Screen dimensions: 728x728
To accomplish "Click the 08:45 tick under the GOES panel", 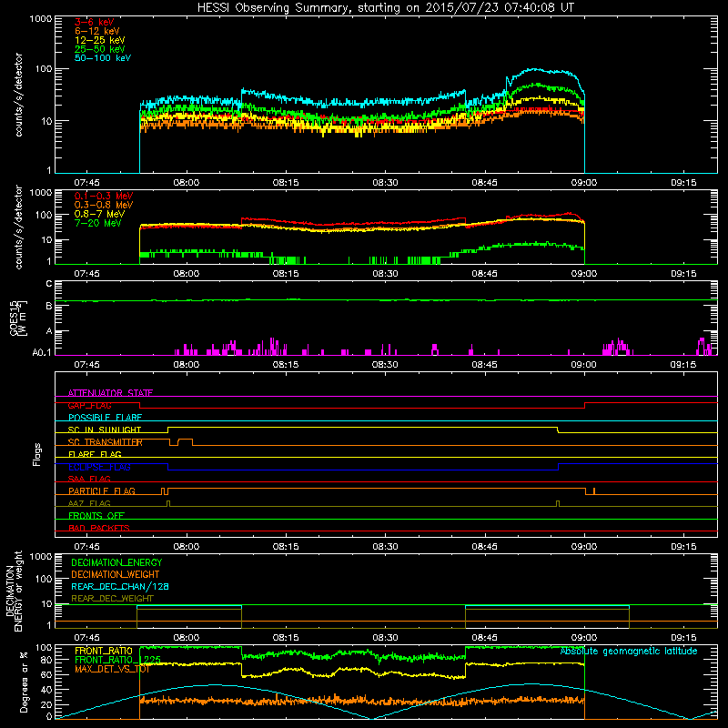I will click(x=484, y=365).
